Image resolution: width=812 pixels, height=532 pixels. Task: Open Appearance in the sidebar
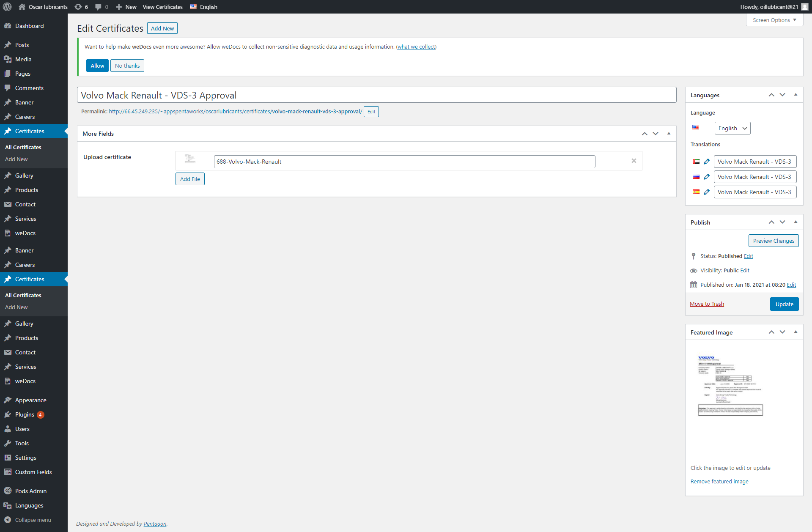34,400
